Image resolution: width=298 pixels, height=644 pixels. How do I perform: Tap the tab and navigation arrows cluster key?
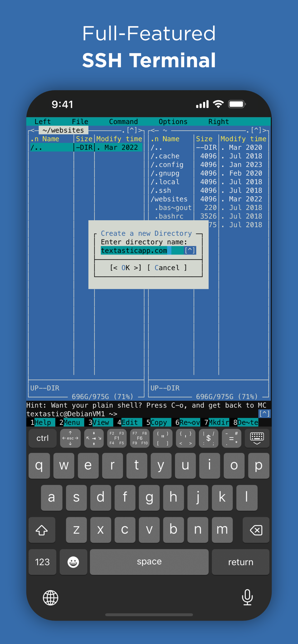(94, 438)
